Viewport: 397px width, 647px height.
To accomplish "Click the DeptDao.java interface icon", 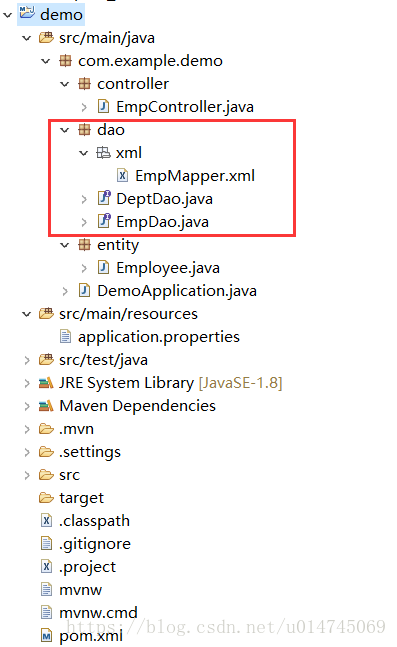I will (x=104, y=198).
